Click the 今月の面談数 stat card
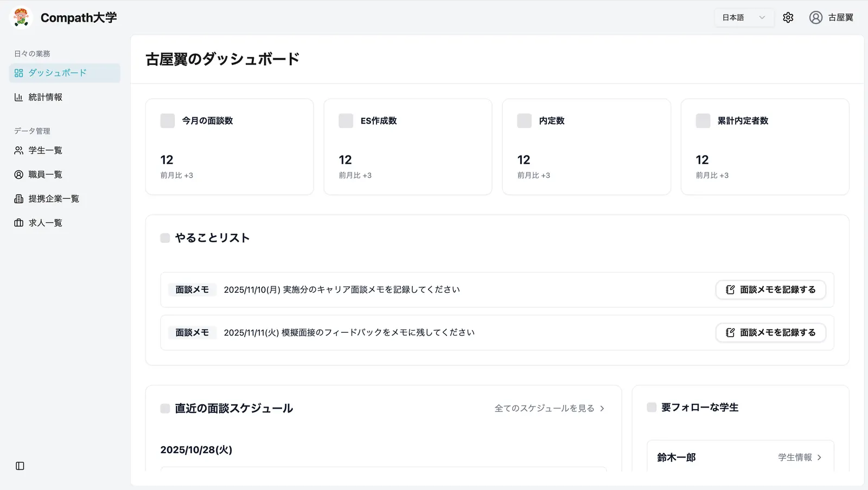 click(x=229, y=147)
